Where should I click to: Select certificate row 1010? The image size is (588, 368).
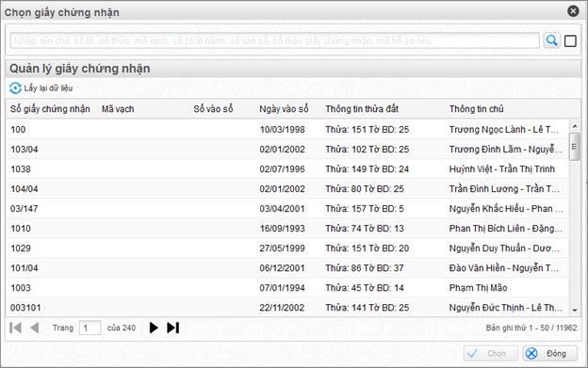[x=287, y=229]
